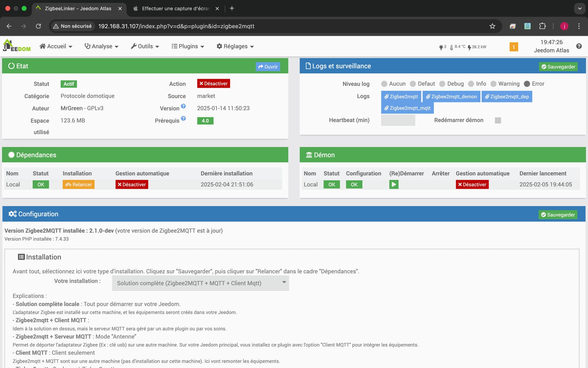Close the Effectuer une capture d'écran tab
This screenshot has width=588, height=368.
[x=217, y=9]
